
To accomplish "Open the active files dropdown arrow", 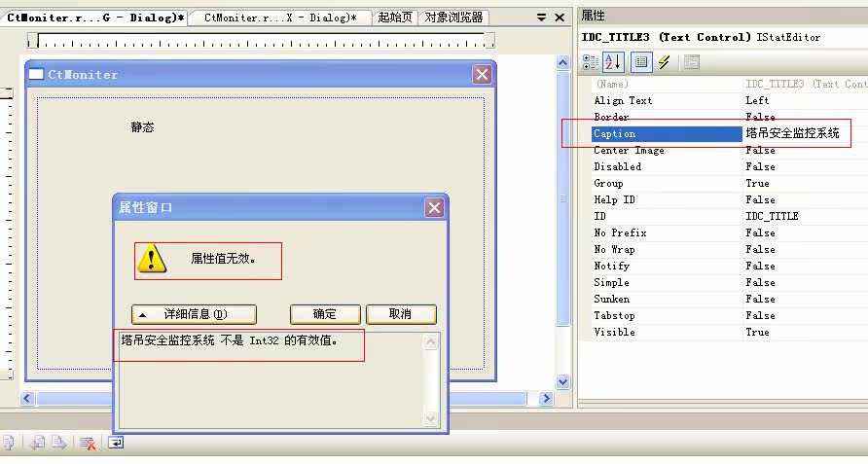I will pos(541,18).
